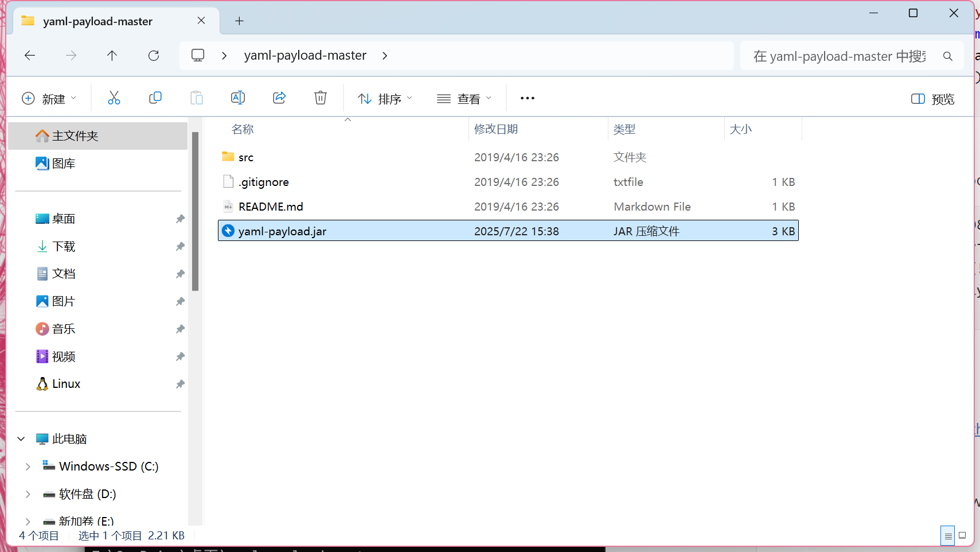
Task: Select the src folder name
Action: pos(246,157)
